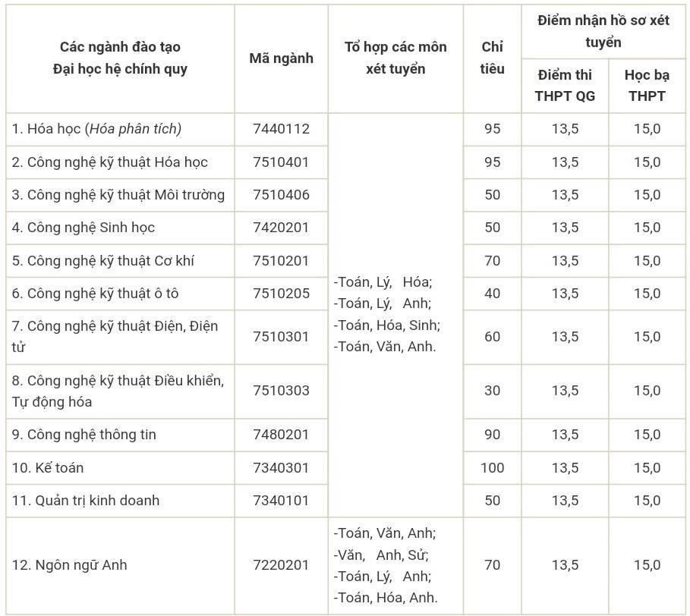Click the 'Các ngành đào tạo' header cell
This screenshot has height=616, width=690.
click(x=120, y=47)
